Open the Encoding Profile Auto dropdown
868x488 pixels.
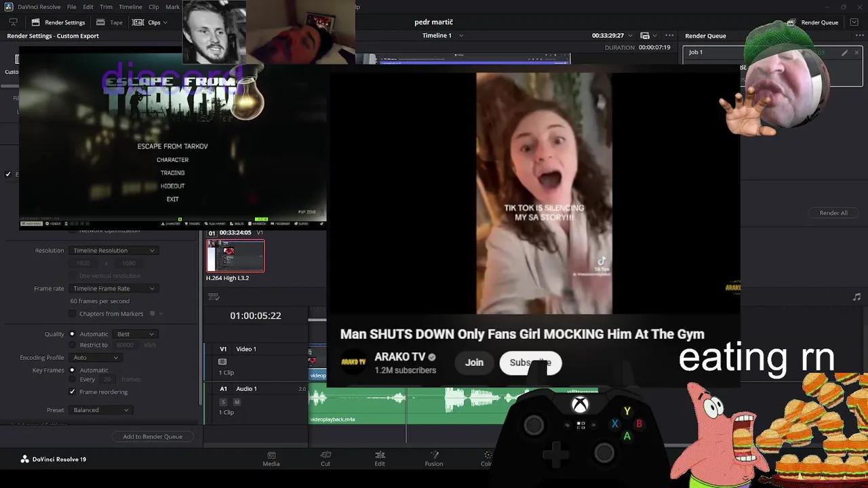point(96,358)
